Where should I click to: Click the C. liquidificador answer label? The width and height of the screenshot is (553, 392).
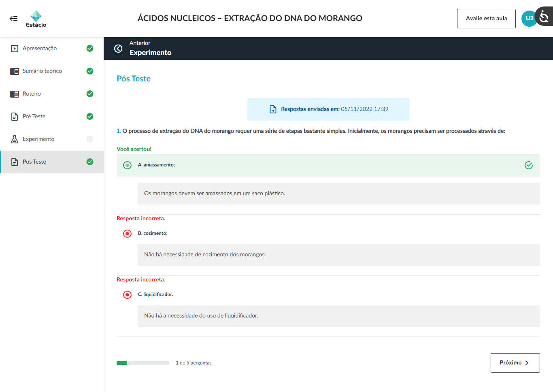pos(155,294)
